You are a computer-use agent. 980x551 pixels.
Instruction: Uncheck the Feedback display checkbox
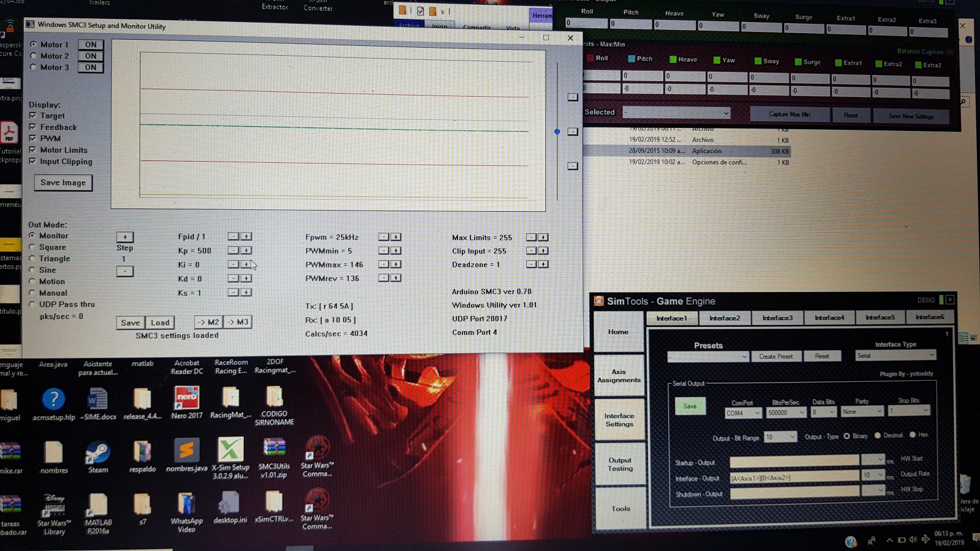33,127
